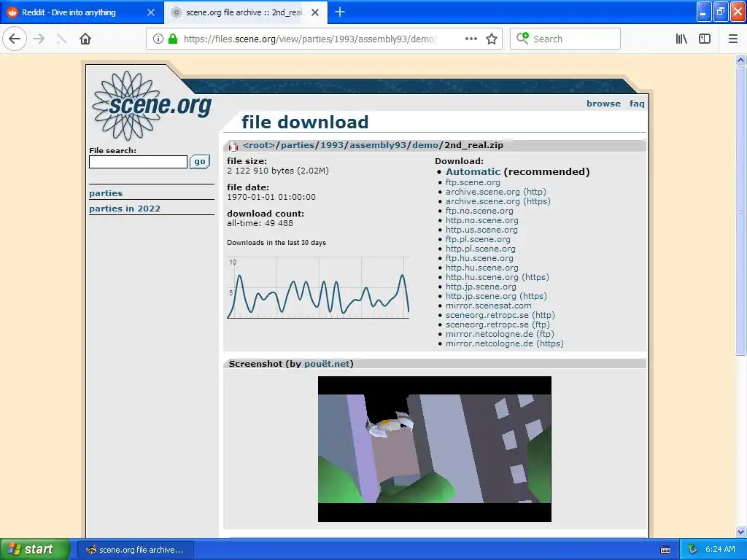Close the Reddit tab with its X
This screenshot has width=747, height=560.
pyautogui.click(x=150, y=12)
